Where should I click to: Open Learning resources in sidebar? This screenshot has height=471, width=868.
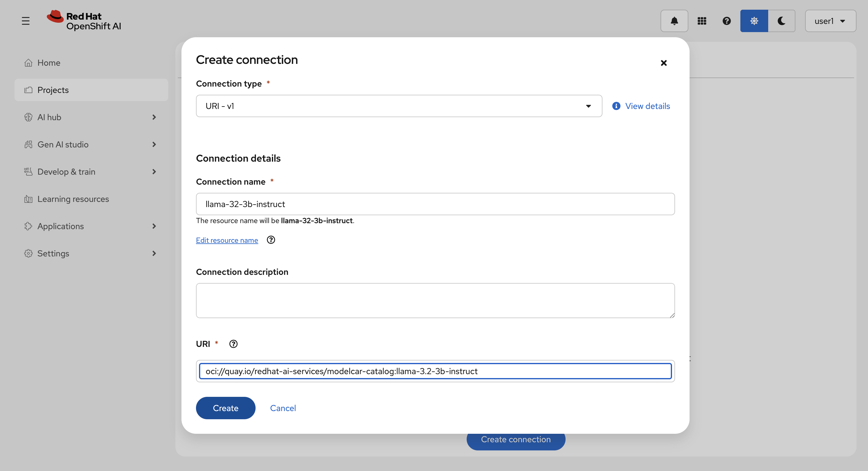(x=73, y=199)
